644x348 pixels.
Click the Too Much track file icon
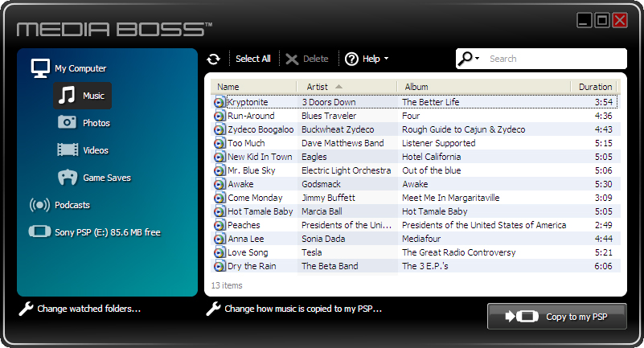click(x=219, y=143)
